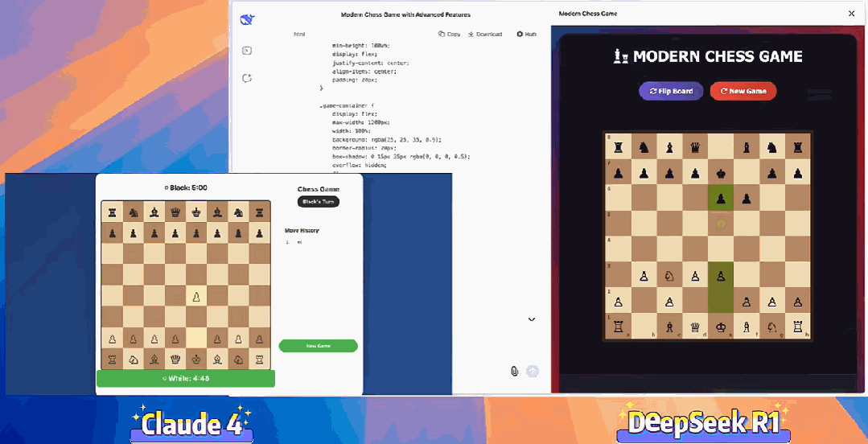This screenshot has width=868, height=444.
Task: Click the Flip Board button
Action: (x=671, y=92)
